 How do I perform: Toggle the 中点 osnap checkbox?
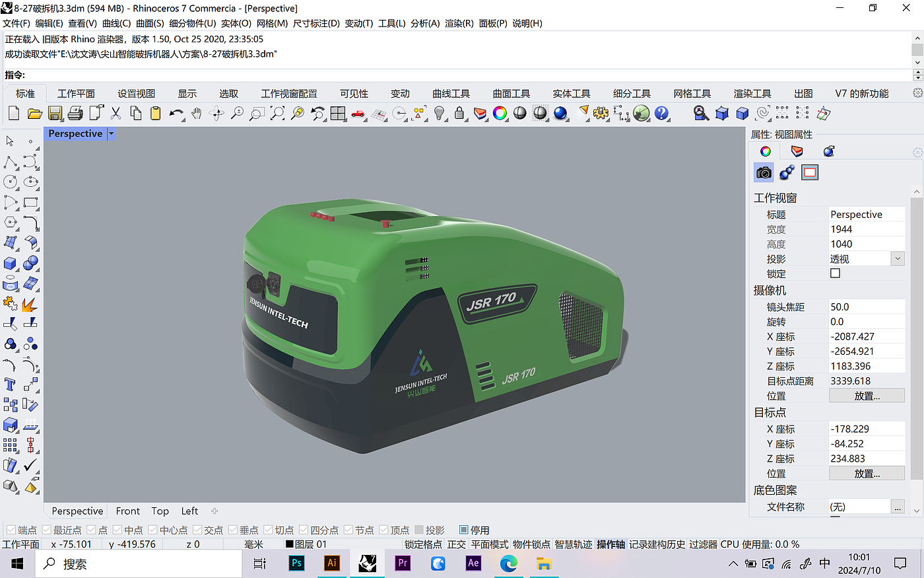tap(117, 530)
